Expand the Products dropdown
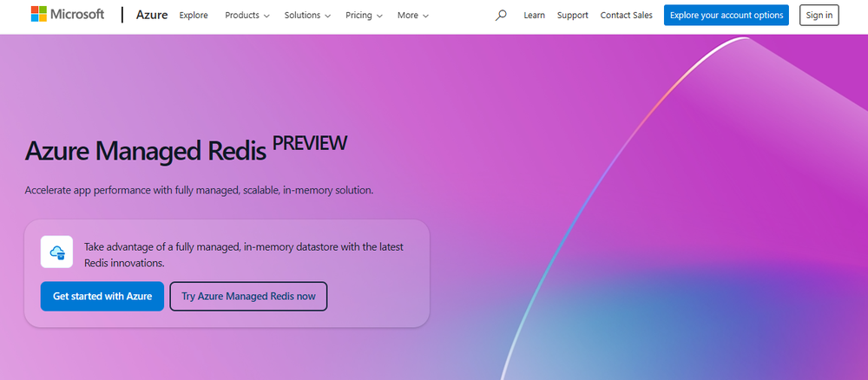Image resolution: width=868 pixels, height=380 pixels. 247,15
